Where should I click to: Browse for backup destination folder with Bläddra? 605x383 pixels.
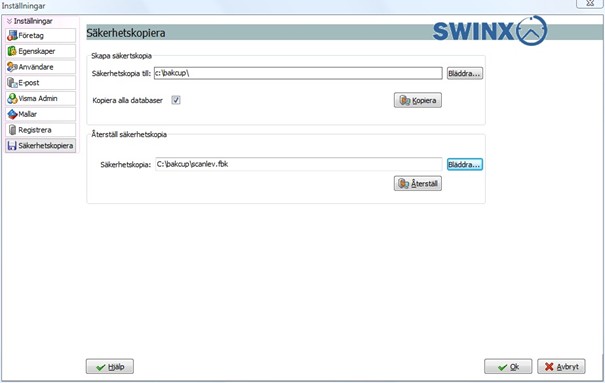pos(465,73)
